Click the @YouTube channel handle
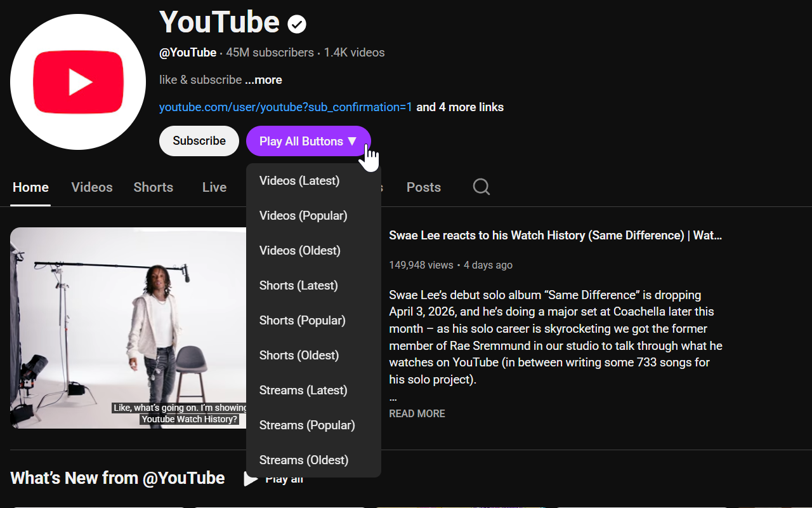Screen dimensions: 812x508 coord(188,53)
